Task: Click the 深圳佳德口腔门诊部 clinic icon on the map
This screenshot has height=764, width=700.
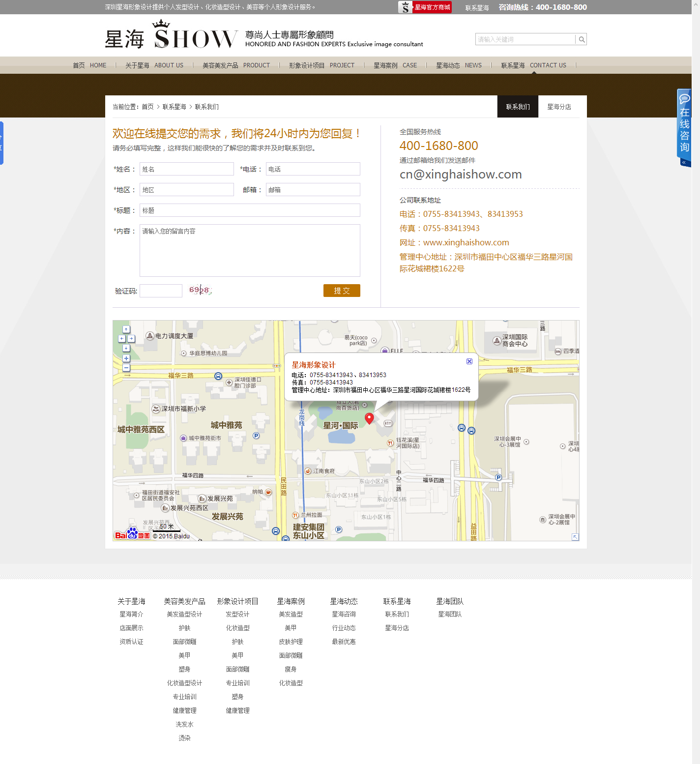Action: pyautogui.click(x=229, y=382)
